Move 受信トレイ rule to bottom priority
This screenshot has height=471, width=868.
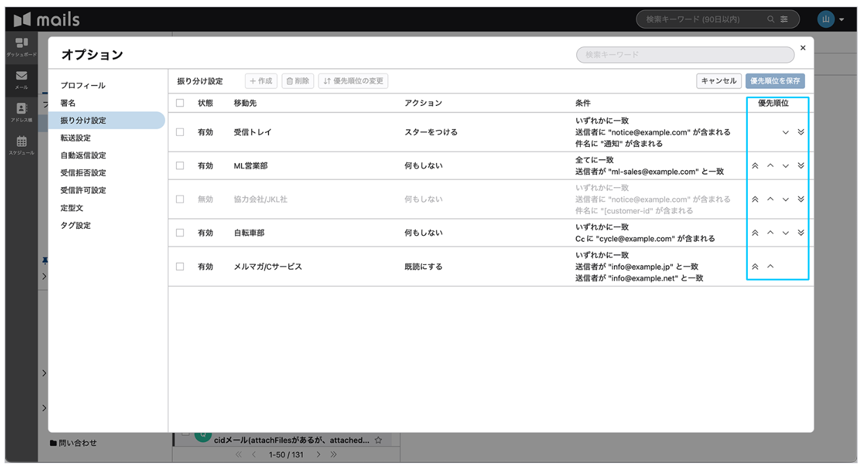pyautogui.click(x=800, y=132)
